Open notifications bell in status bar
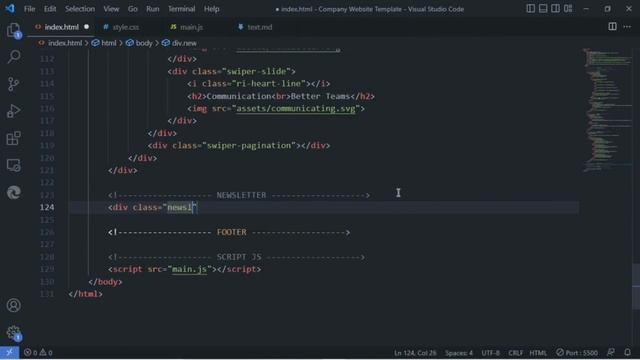 [627, 352]
